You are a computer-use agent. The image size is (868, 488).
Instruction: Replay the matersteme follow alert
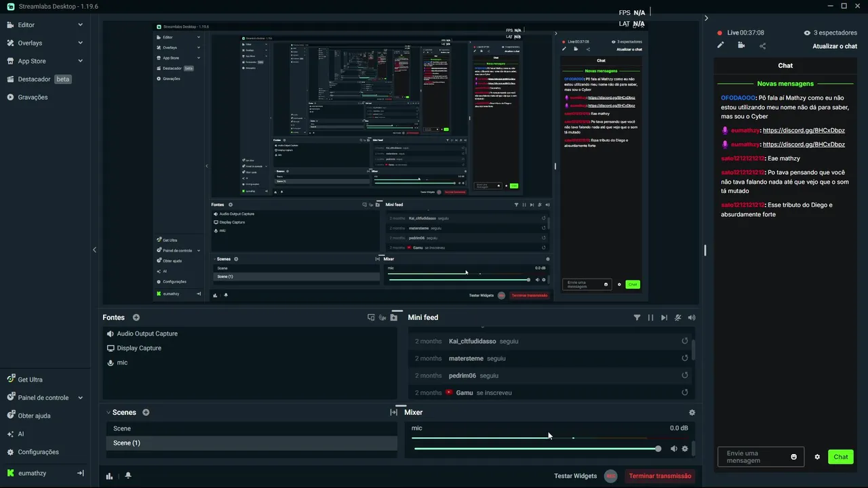pyautogui.click(x=685, y=358)
